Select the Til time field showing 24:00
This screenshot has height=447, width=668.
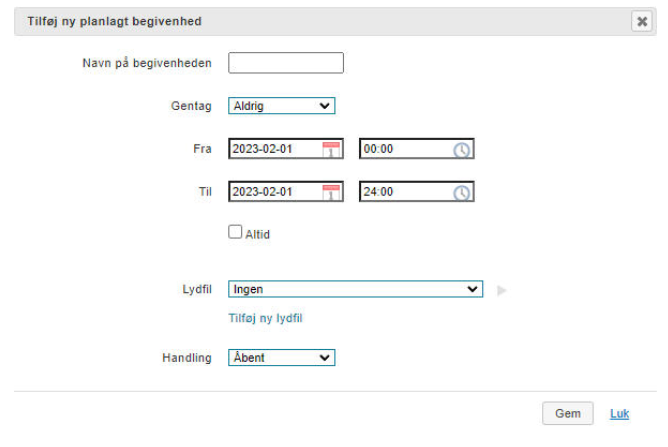pyautogui.click(x=405, y=192)
